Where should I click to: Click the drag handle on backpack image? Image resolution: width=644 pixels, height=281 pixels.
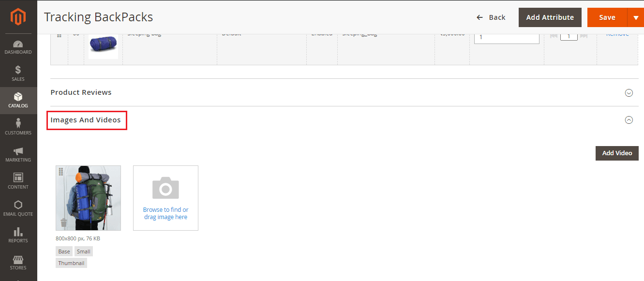click(61, 171)
